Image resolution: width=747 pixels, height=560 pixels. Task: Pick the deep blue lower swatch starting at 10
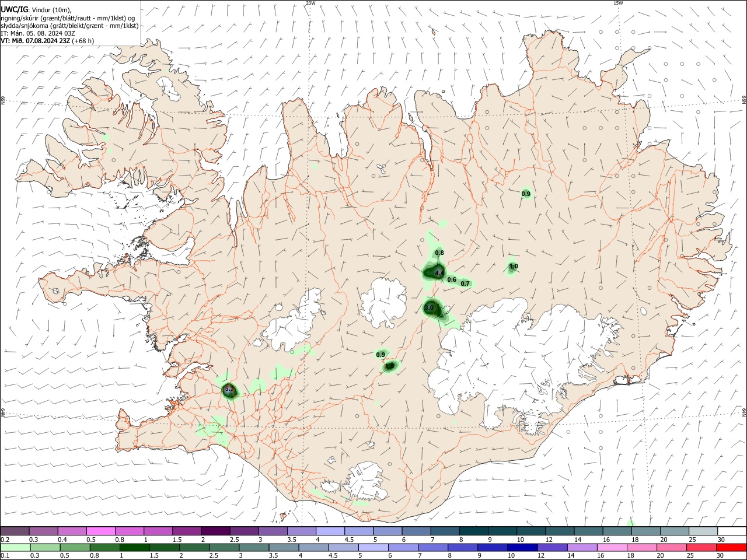point(522,547)
